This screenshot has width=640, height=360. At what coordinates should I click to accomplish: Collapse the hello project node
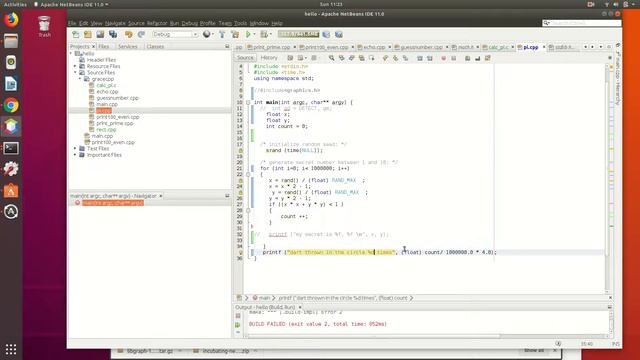[71, 53]
